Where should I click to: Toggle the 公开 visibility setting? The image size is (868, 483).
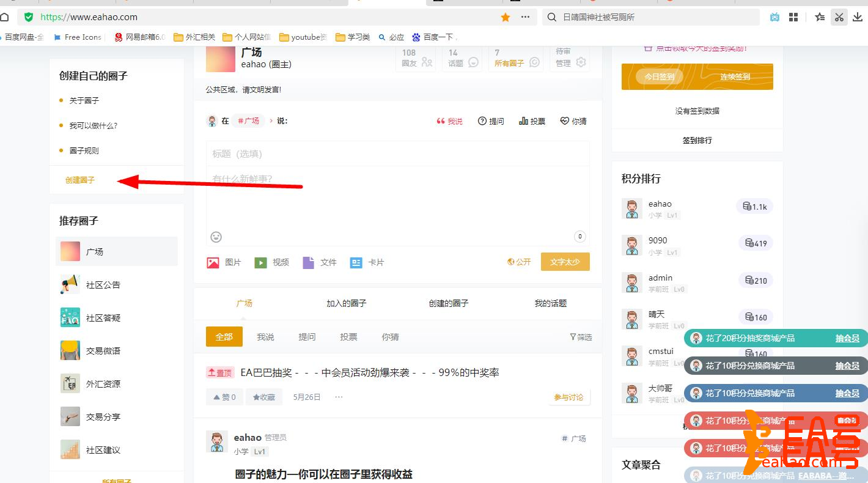click(x=519, y=262)
